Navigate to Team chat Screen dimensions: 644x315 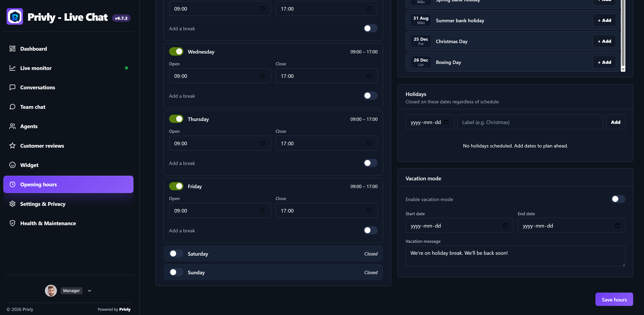pyautogui.click(x=68, y=107)
